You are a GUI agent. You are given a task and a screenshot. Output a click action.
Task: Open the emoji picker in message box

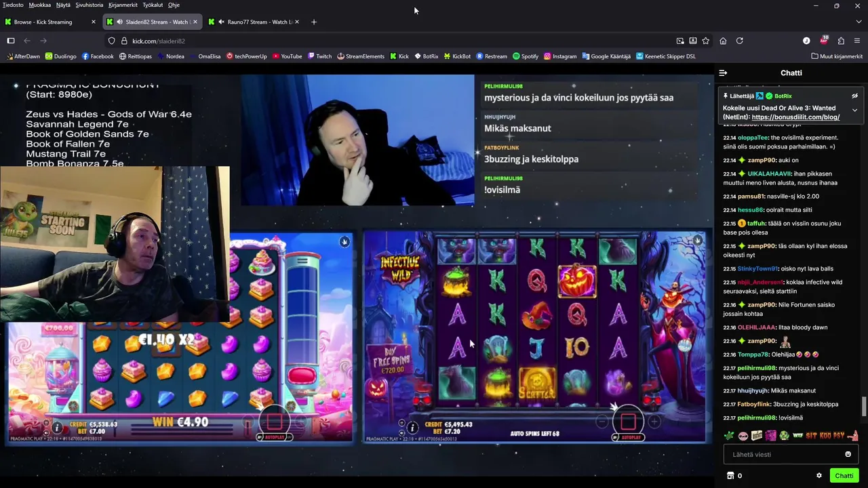(848, 454)
